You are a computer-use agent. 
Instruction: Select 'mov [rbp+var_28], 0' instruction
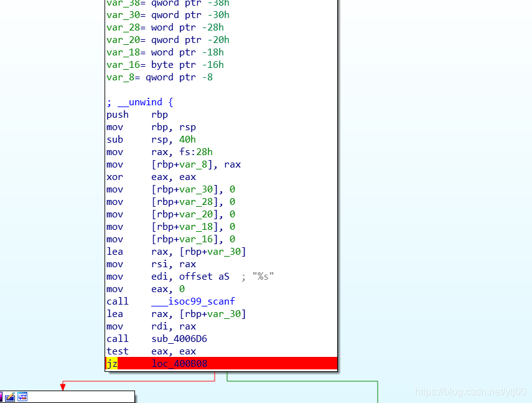pos(170,202)
